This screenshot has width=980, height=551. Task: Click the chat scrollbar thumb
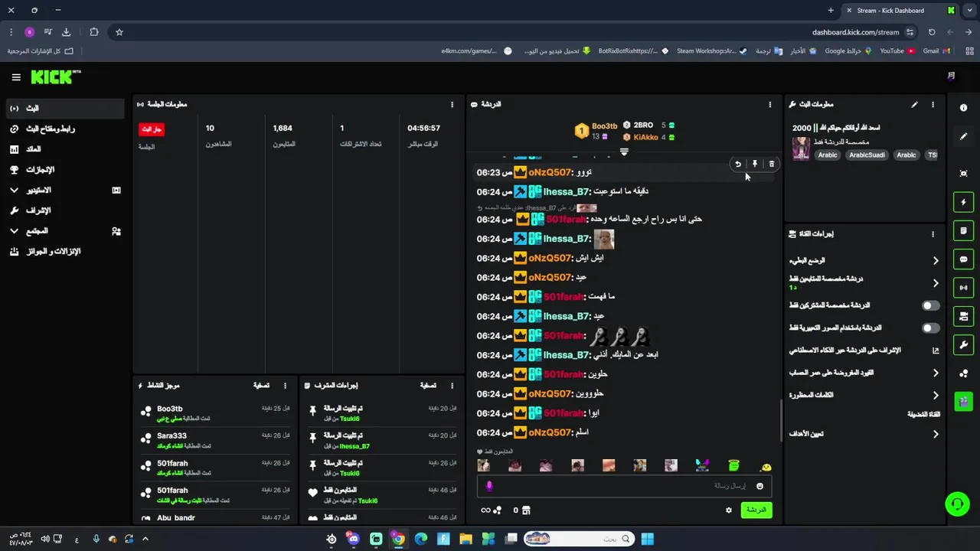[781, 420]
